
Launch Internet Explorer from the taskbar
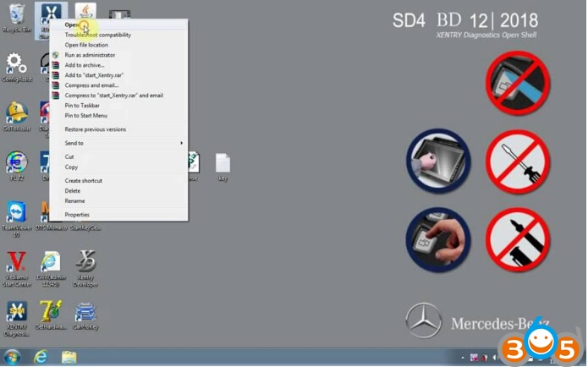coord(41,357)
